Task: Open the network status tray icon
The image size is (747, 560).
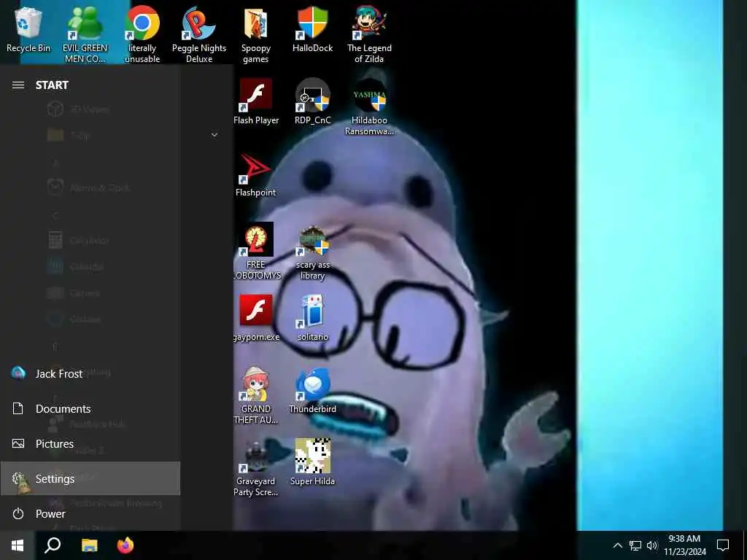Action: pos(635,545)
